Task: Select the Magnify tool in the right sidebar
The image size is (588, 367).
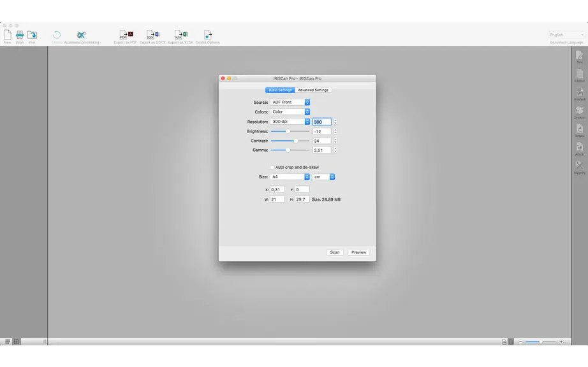Action: [579, 166]
